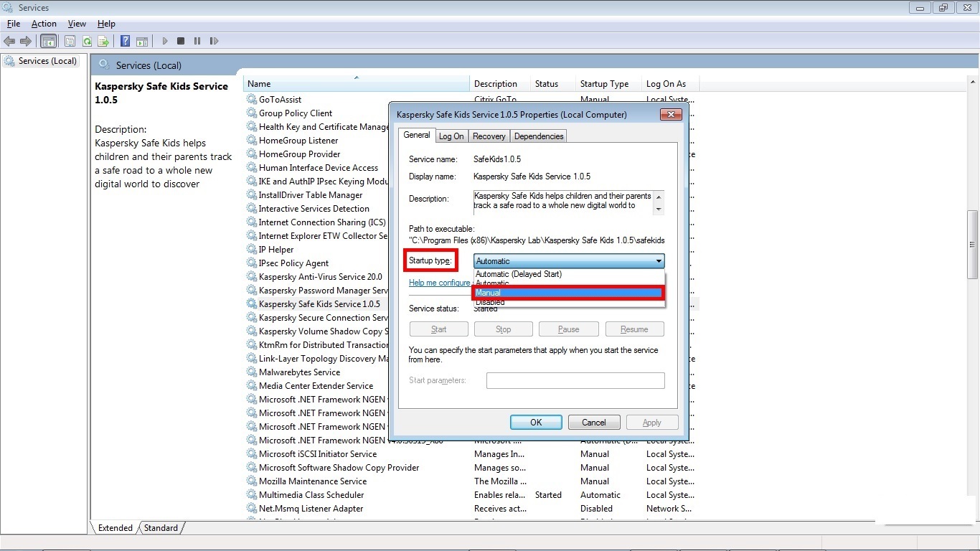
Task: Sort by the Startup Type column header
Action: click(608, 84)
